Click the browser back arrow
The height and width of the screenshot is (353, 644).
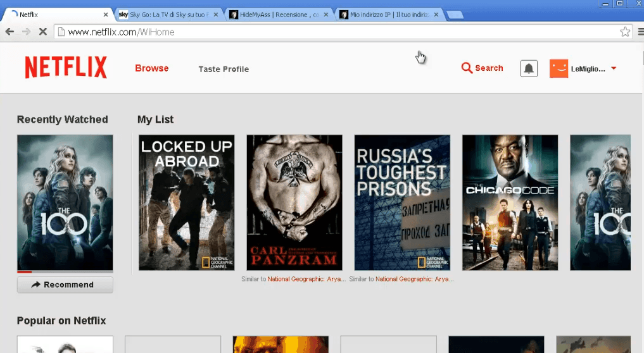point(10,32)
